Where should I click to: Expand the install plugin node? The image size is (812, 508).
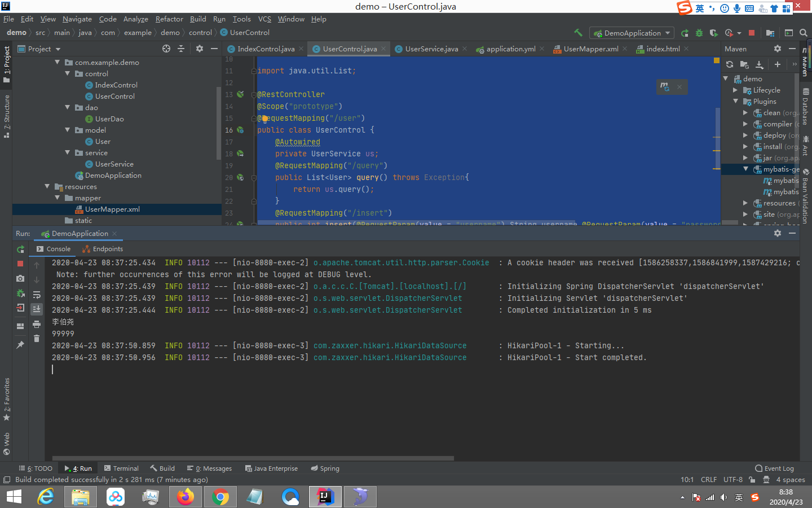[x=745, y=146]
